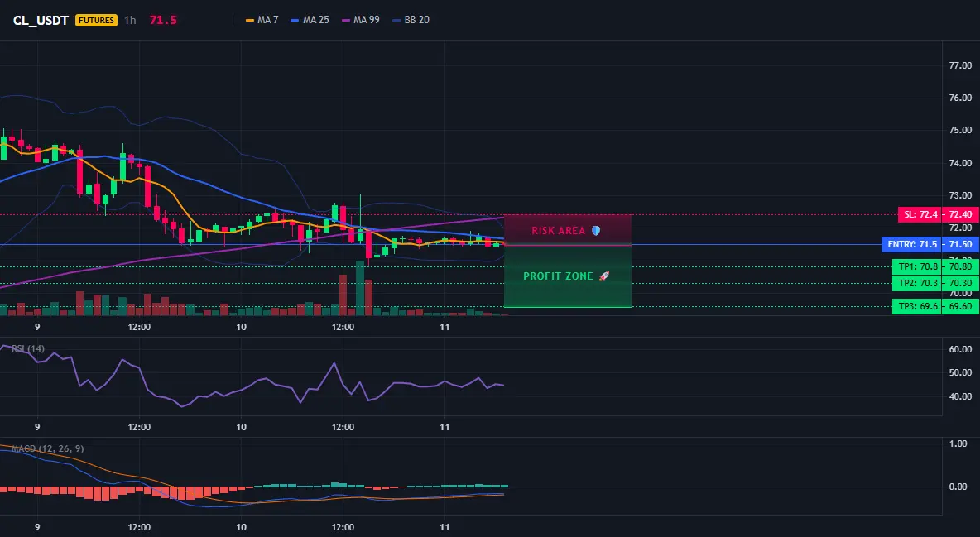Click date 10 on the price chart time axis
Image resolution: width=980 pixels, height=537 pixels.
click(241, 327)
